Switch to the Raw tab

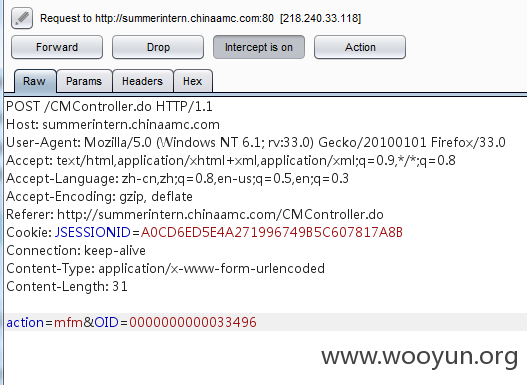35,81
